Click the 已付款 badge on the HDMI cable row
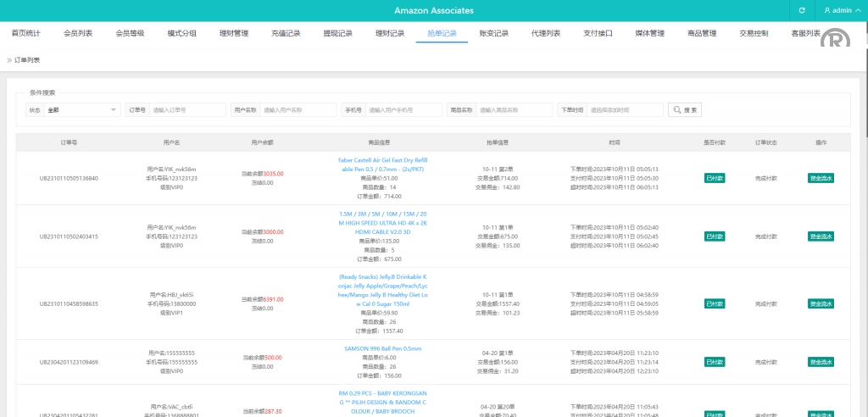This screenshot has width=868, height=417. (x=715, y=236)
